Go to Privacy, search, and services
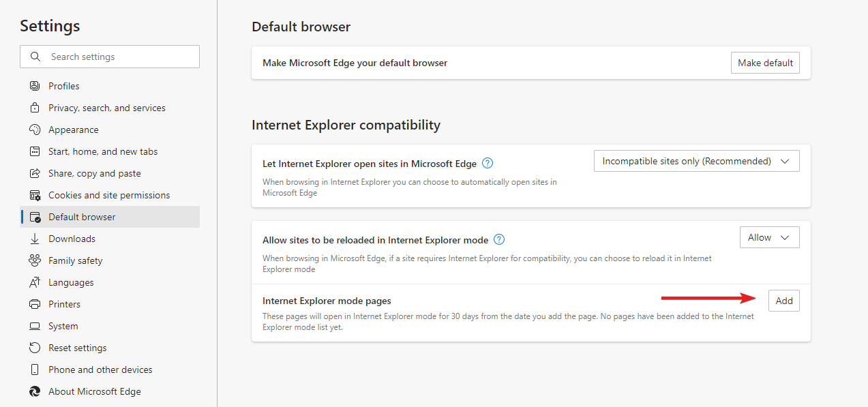868x407 pixels. pos(110,108)
